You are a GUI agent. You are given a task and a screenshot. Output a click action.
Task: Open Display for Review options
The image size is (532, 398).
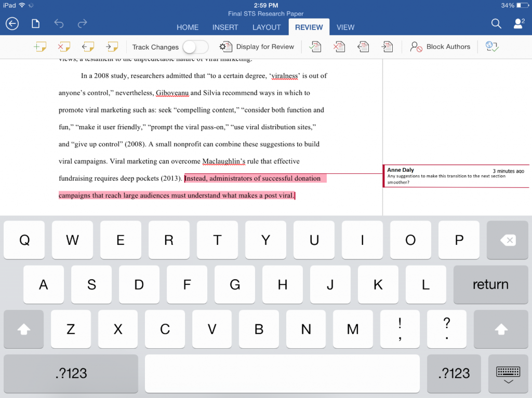(260, 46)
